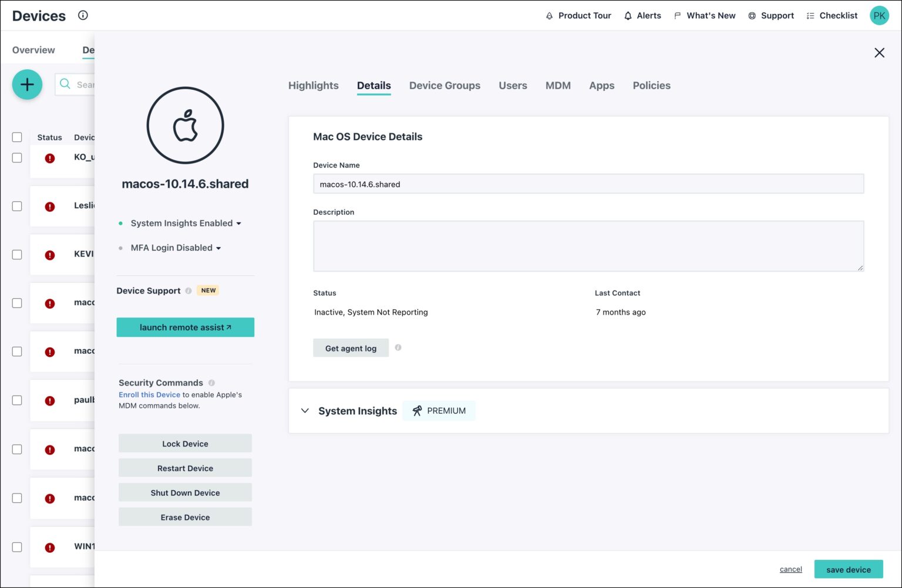Check the box for the KO_ device row
Screen dimensions: 902x588
(x=17, y=158)
